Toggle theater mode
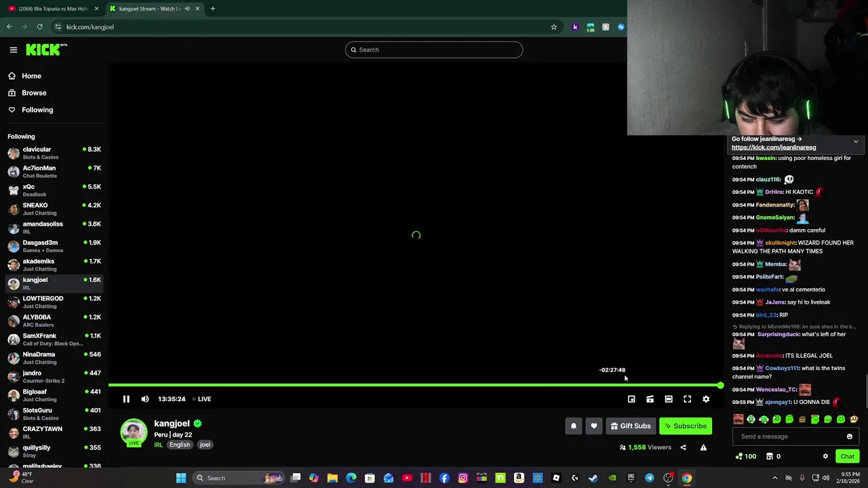Screen dimensions: 868x488 [669, 399]
